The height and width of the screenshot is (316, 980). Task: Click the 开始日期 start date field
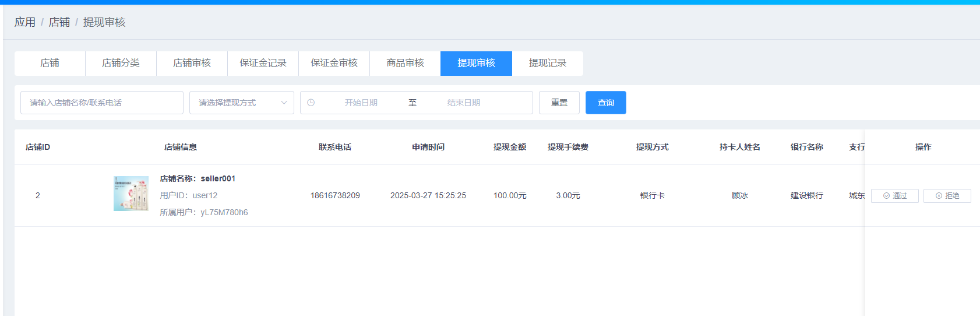coord(361,103)
